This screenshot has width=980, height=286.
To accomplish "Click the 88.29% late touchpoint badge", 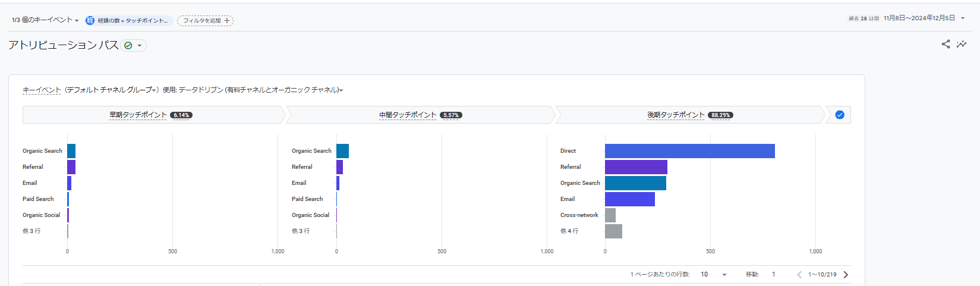I will pos(720,115).
